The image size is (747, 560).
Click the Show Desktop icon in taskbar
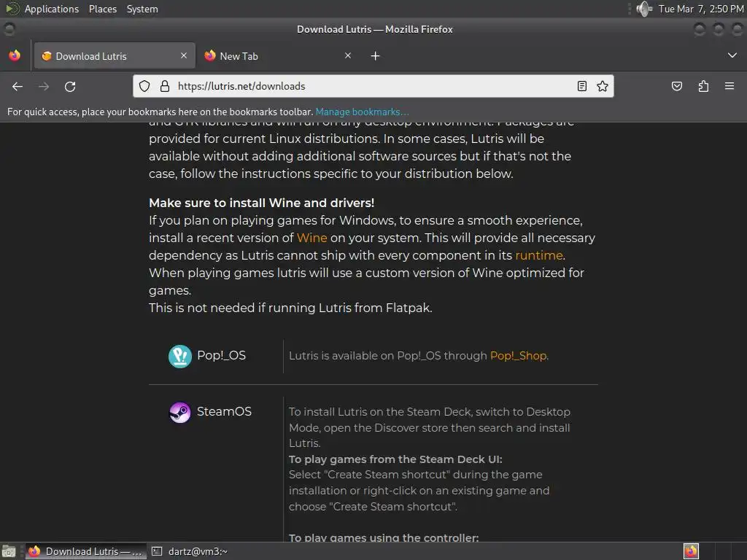tap(9, 551)
